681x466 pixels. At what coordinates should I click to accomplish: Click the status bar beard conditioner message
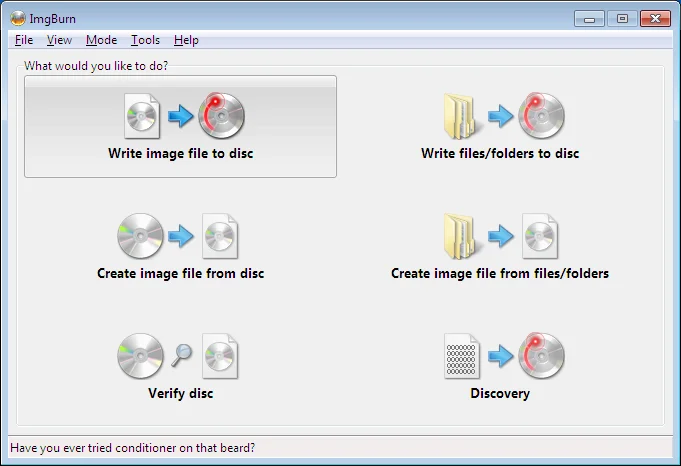tap(132, 448)
